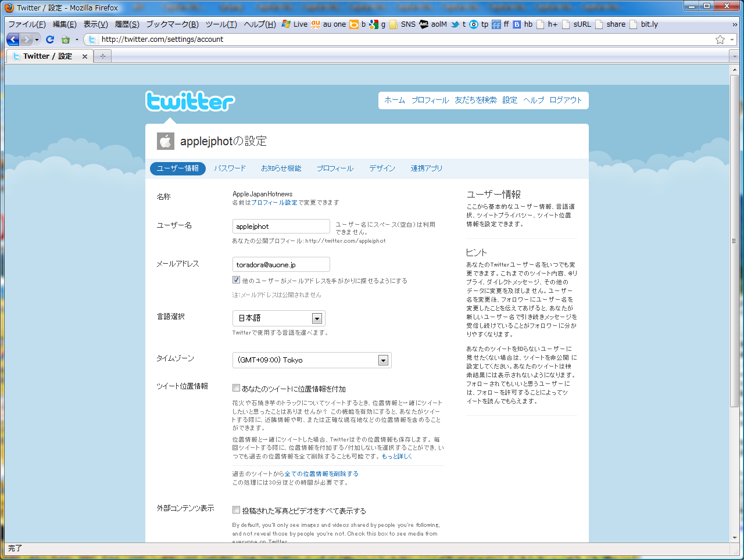The height and width of the screenshot is (560, 744).
Task: Open the au one bookmark
Action: [x=328, y=24]
